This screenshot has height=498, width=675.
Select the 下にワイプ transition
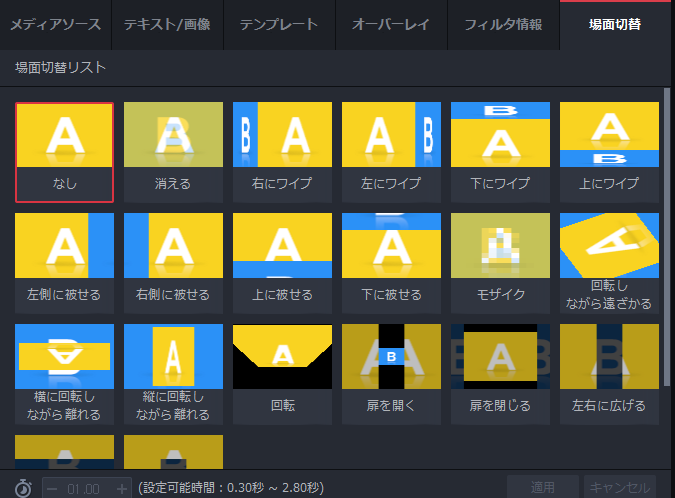click(x=500, y=152)
